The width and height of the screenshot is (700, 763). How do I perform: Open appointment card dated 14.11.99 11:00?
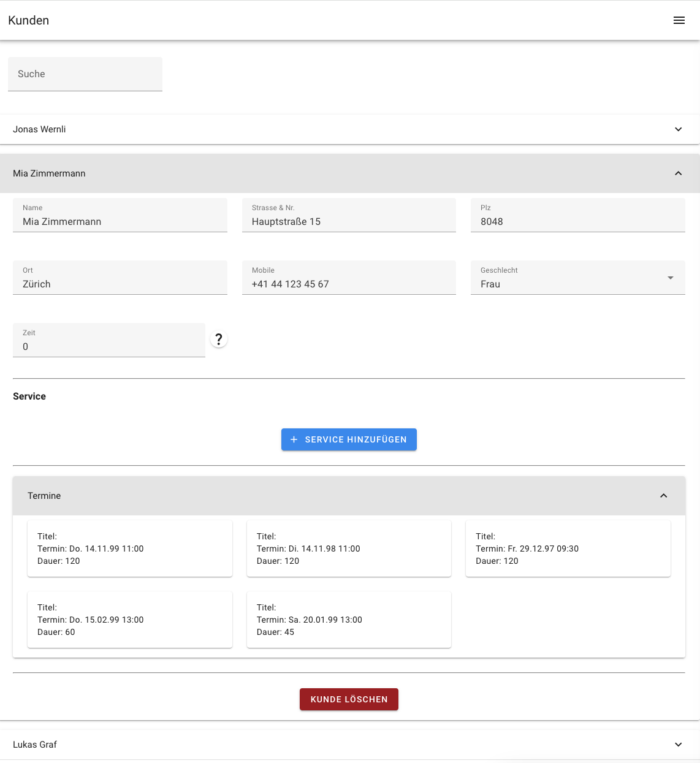130,549
